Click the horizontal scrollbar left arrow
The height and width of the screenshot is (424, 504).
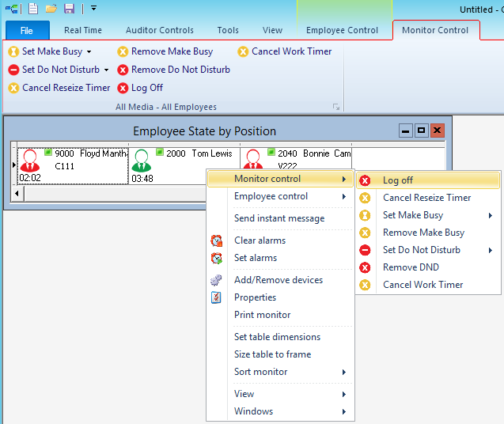[x=18, y=194]
